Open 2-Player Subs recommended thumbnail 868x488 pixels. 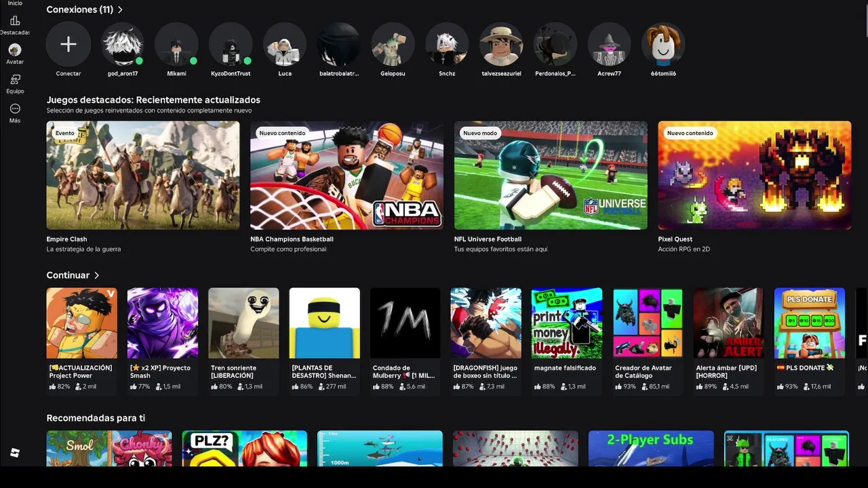tap(651, 449)
